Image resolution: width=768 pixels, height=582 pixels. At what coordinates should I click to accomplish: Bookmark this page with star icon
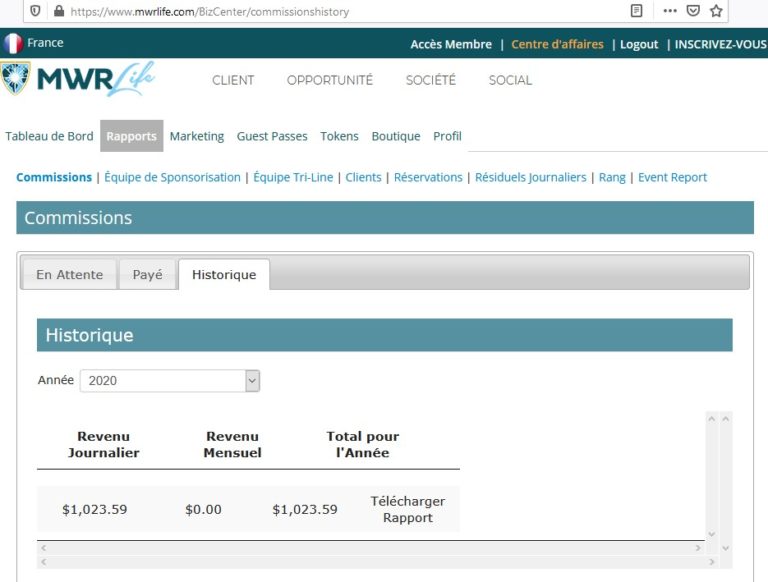tap(716, 11)
